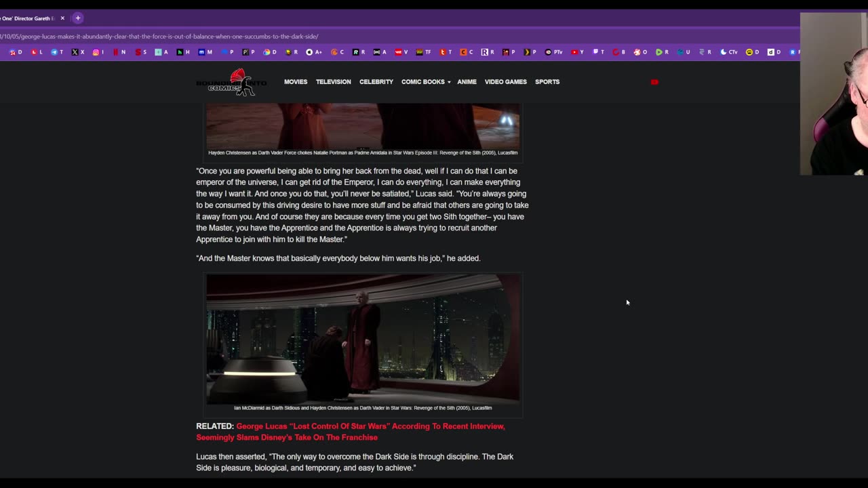This screenshot has height=488, width=868.
Task: Open the white d Dailymotion bookmark
Action: pos(774,52)
